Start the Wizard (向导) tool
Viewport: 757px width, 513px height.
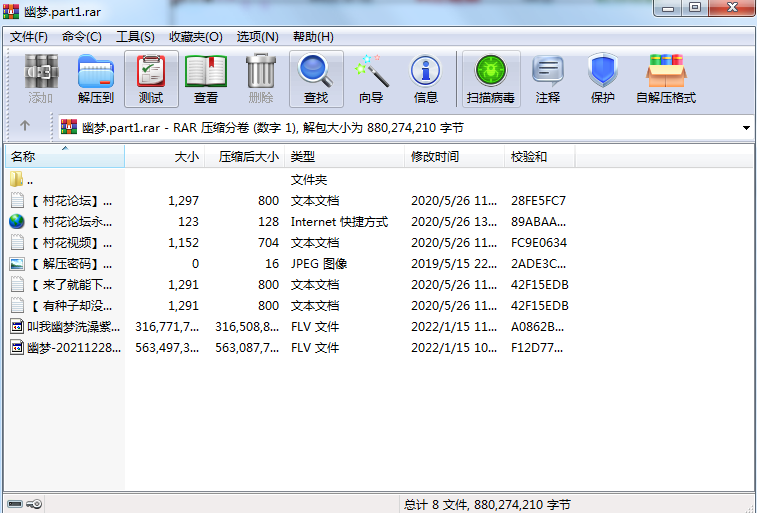point(371,79)
